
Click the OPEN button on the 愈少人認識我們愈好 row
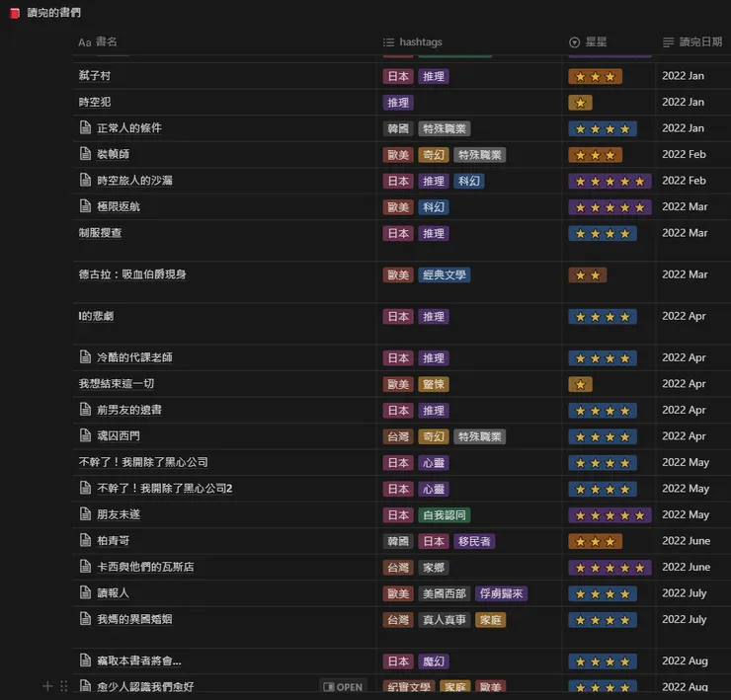point(343,686)
